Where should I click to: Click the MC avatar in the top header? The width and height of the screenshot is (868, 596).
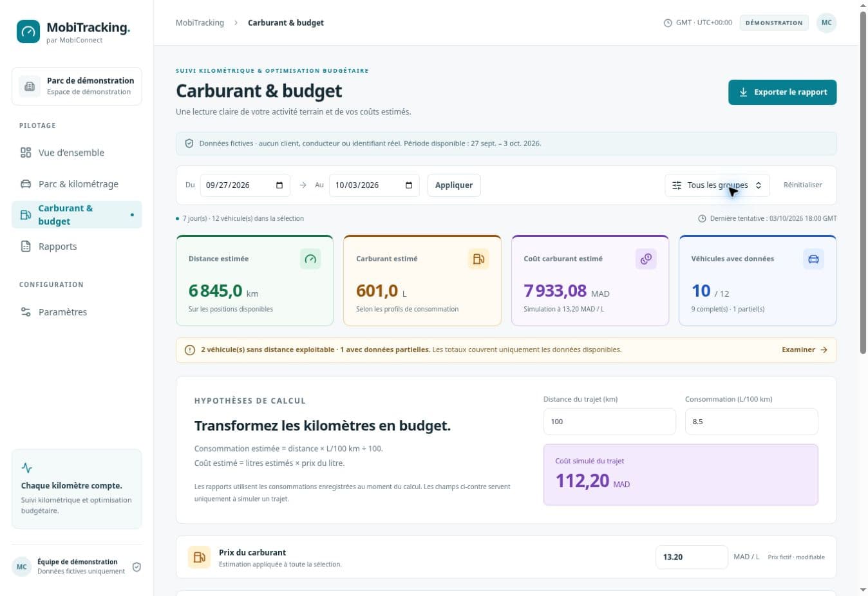(x=827, y=23)
